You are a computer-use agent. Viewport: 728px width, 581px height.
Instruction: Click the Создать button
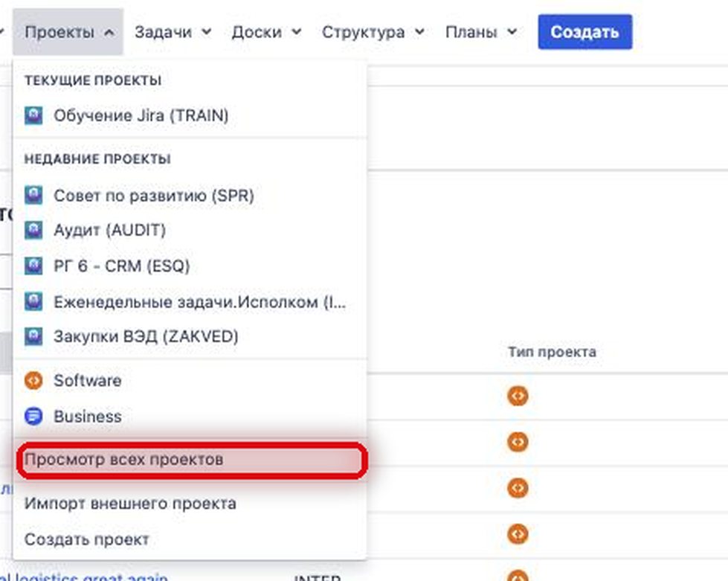[585, 31]
